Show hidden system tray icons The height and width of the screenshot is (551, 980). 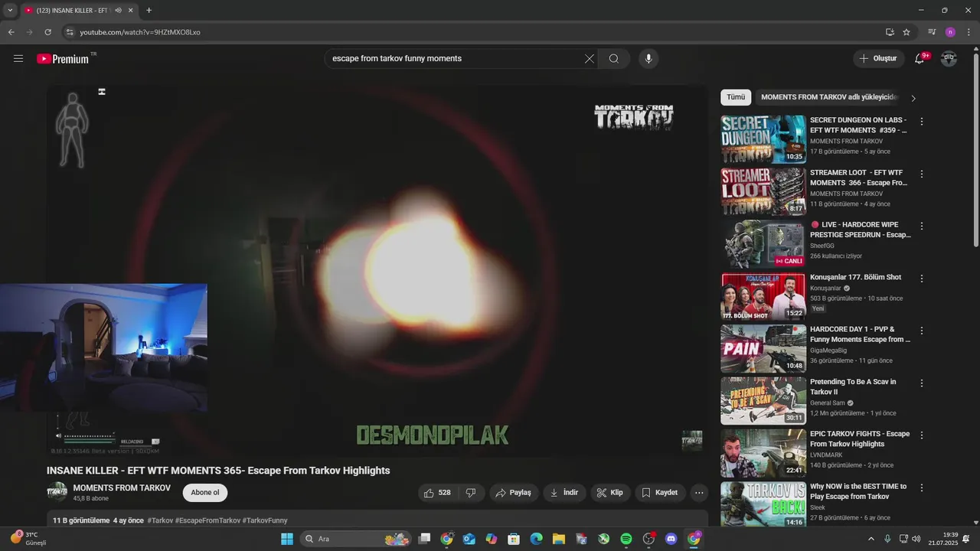pos(871,539)
